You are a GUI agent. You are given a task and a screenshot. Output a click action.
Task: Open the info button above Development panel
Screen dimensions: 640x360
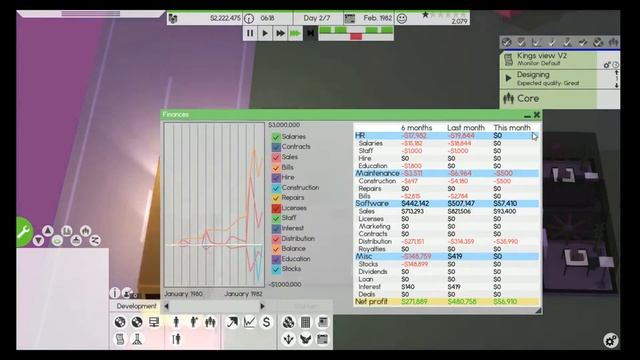115,293
